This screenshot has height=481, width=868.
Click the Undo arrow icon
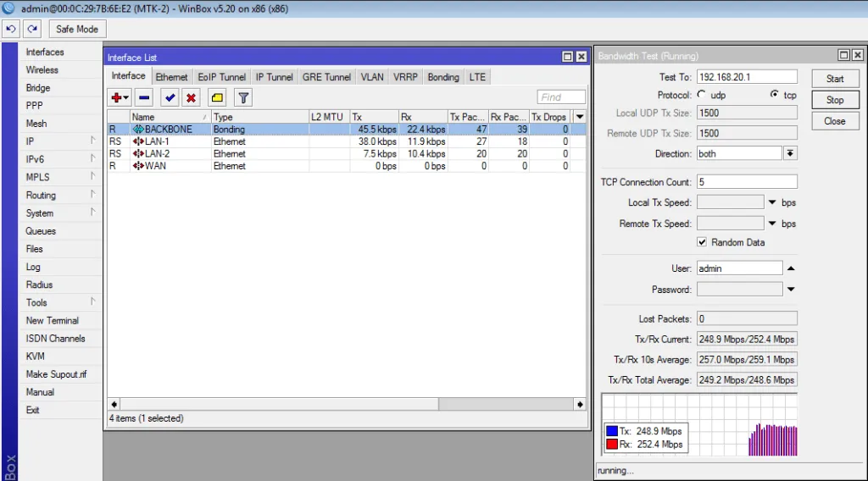coord(11,29)
